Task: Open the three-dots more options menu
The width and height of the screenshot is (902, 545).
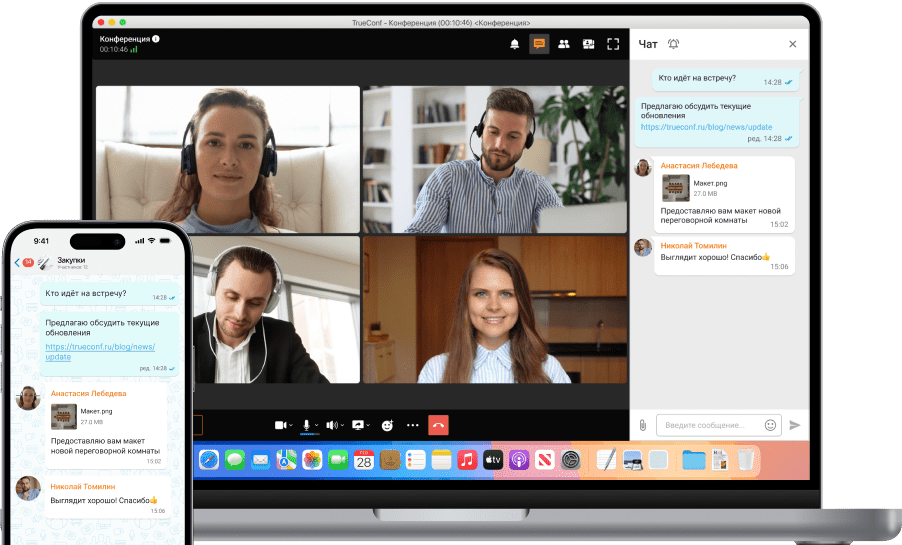Action: 412,425
